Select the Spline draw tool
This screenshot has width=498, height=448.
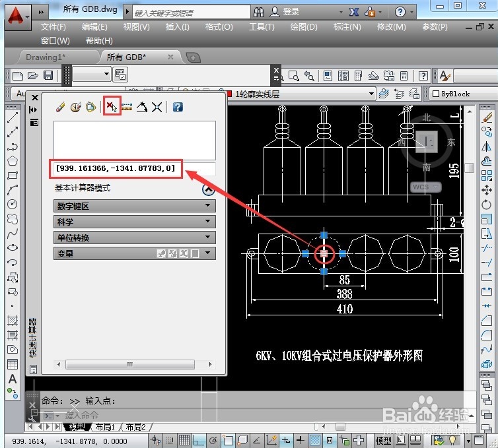pyautogui.click(x=13, y=234)
